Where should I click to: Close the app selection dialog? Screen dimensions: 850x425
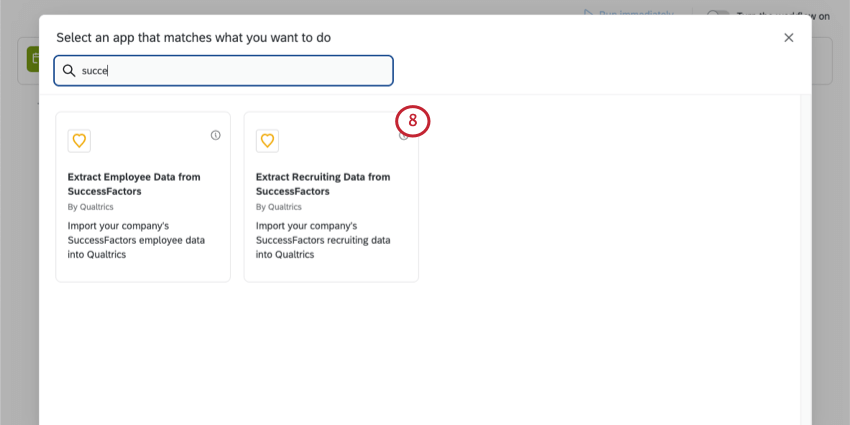789,37
